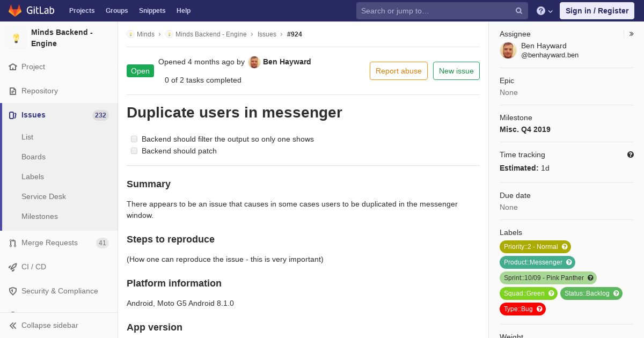Viewport: 644px width, 338px height.
Task: Collapse the right sidebar with the double arrow
Action: (x=632, y=34)
